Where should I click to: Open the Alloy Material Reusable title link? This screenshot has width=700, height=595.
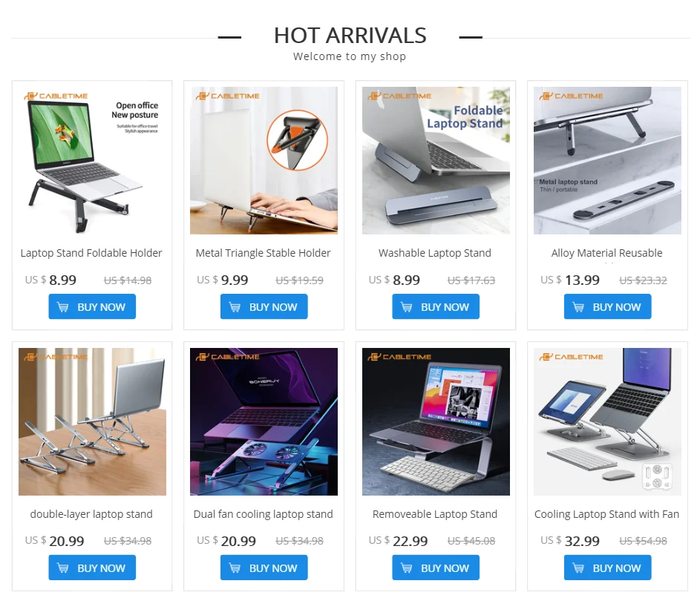point(606,253)
